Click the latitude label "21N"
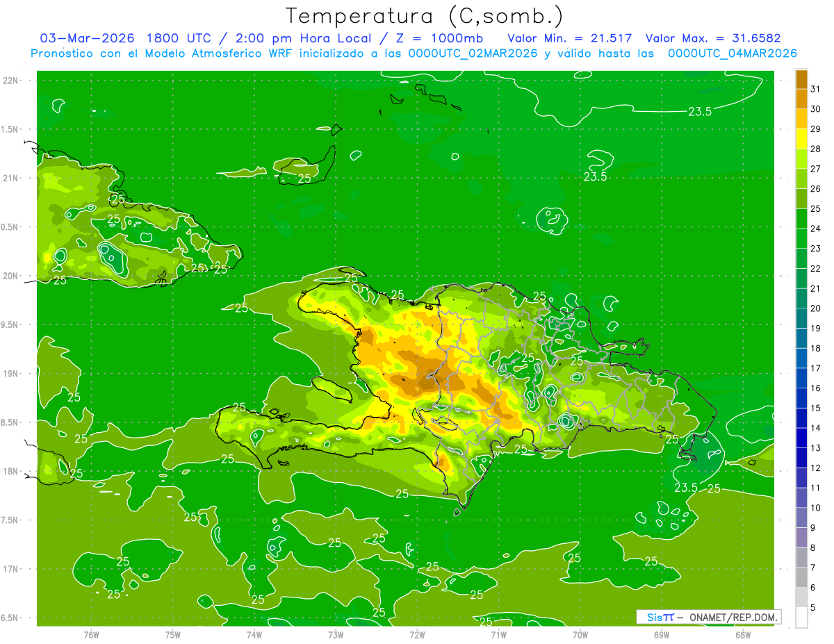 pos(10,178)
